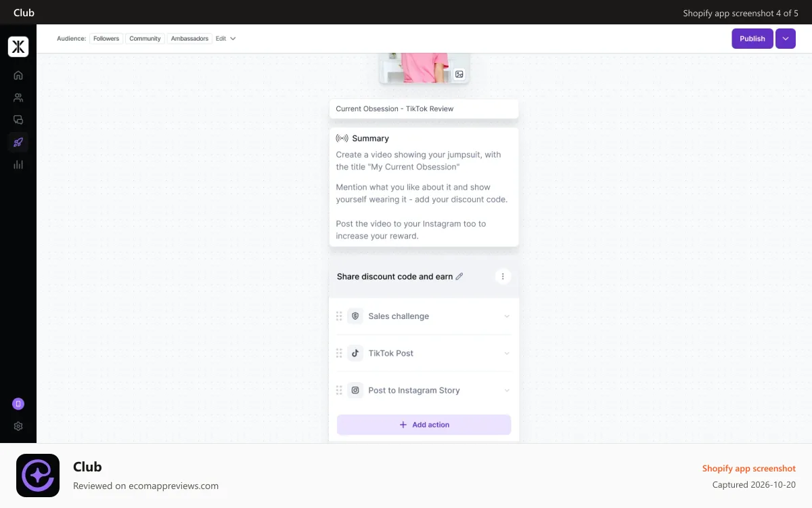Click the Publish button
Screen dimensions: 812x508
(x=752, y=39)
